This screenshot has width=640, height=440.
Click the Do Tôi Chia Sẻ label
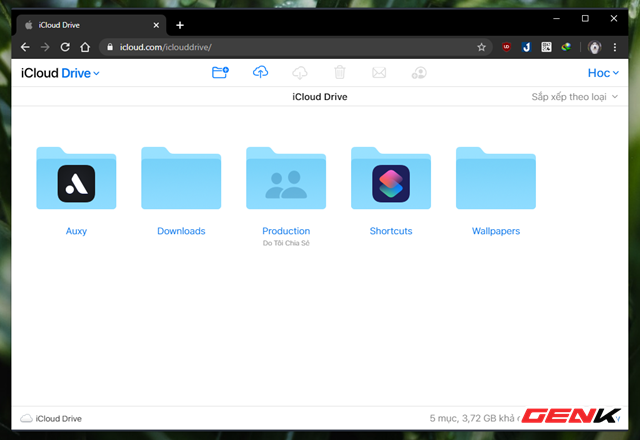coord(286,243)
